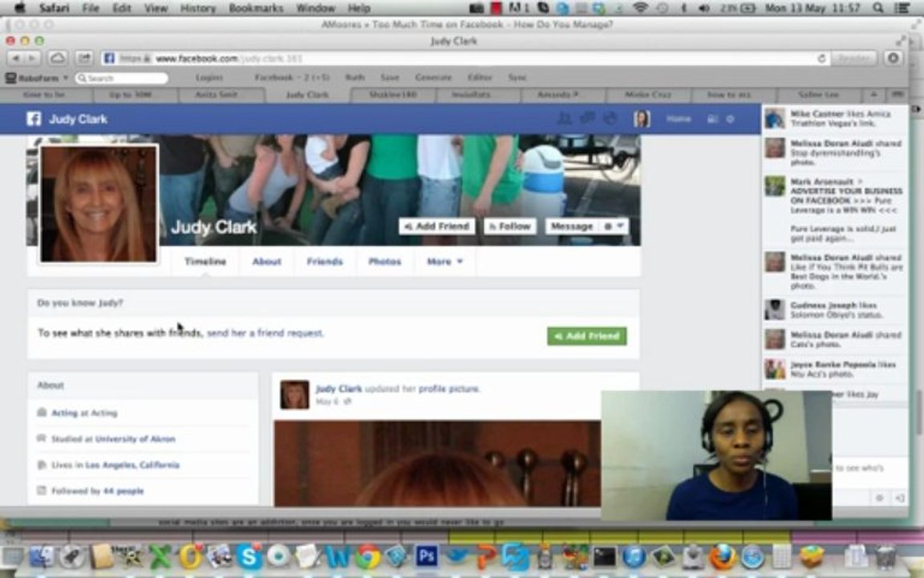Select the Photos tab
This screenshot has height=578, width=924.
click(385, 261)
